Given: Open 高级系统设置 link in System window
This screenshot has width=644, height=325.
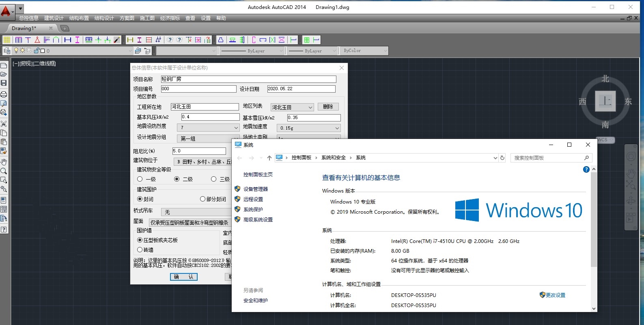Looking at the screenshot, I should coord(258,219).
